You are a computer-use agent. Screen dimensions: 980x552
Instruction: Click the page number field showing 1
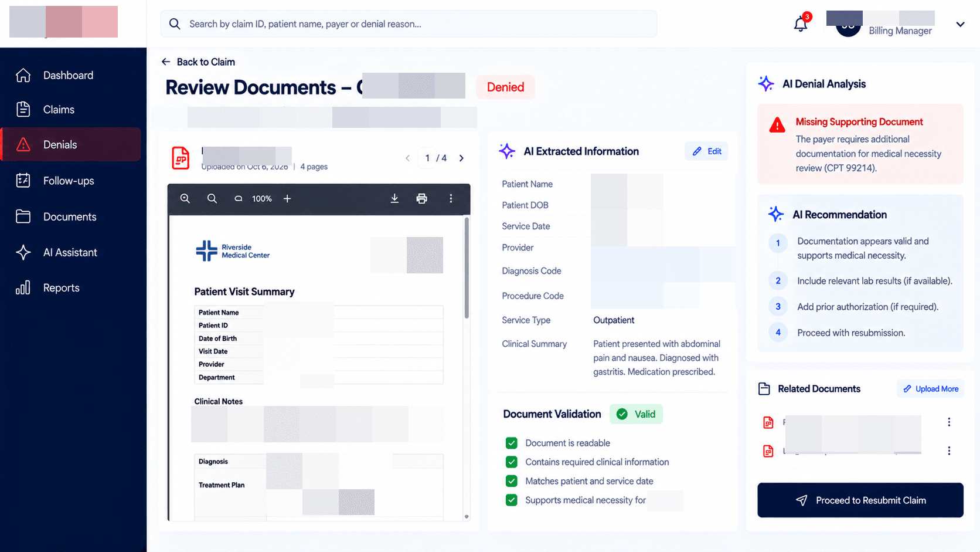(427, 158)
